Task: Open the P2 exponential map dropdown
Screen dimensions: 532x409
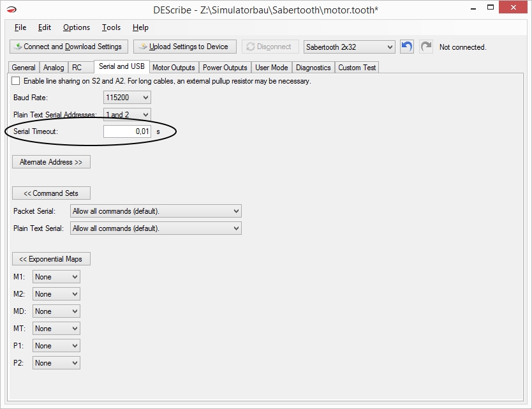Action: pyautogui.click(x=56, y=363)
